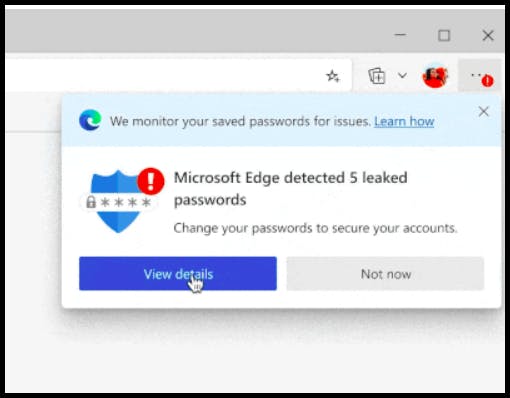Add this page to favorites with star icon

pyautogui.click(x=332, y=76)
